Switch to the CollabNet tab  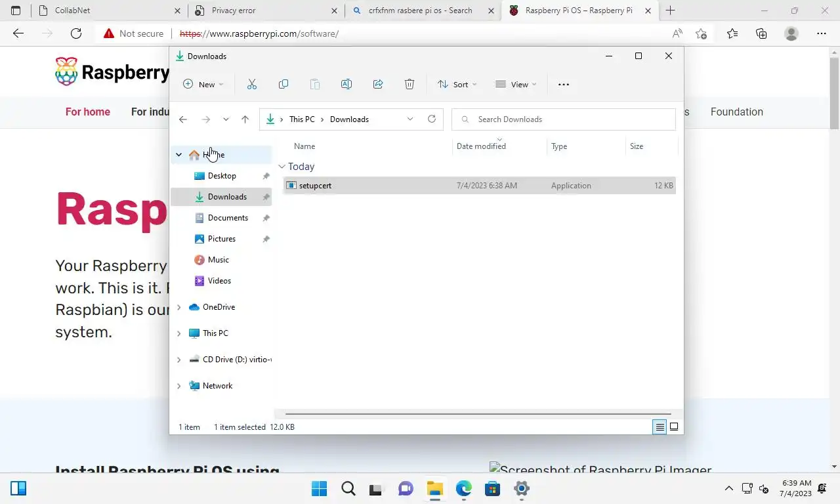pos(110,10)
